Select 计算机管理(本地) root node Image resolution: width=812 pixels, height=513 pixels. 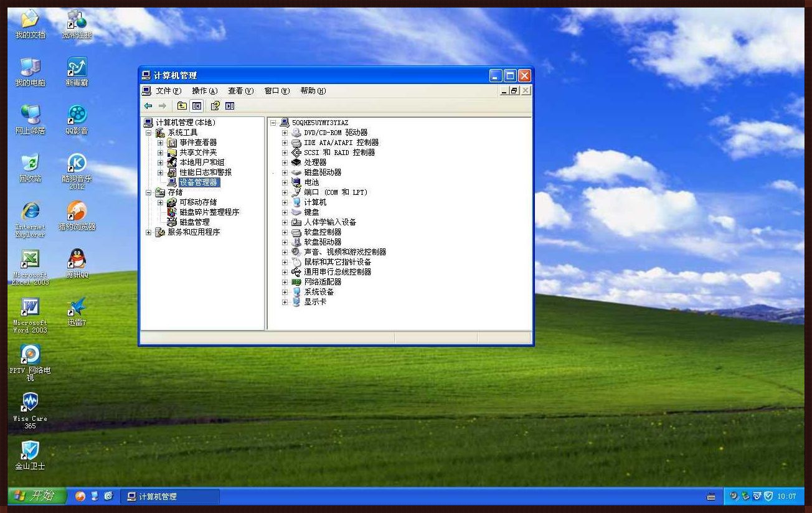click(x=186, y=123)
